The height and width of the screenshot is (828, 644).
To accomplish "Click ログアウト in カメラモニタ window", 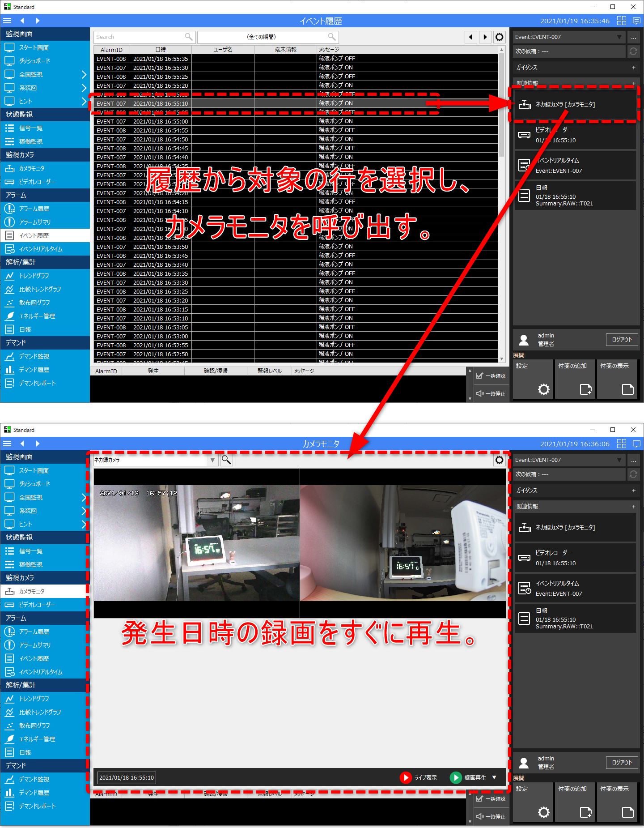I will [x=622, y=763].
